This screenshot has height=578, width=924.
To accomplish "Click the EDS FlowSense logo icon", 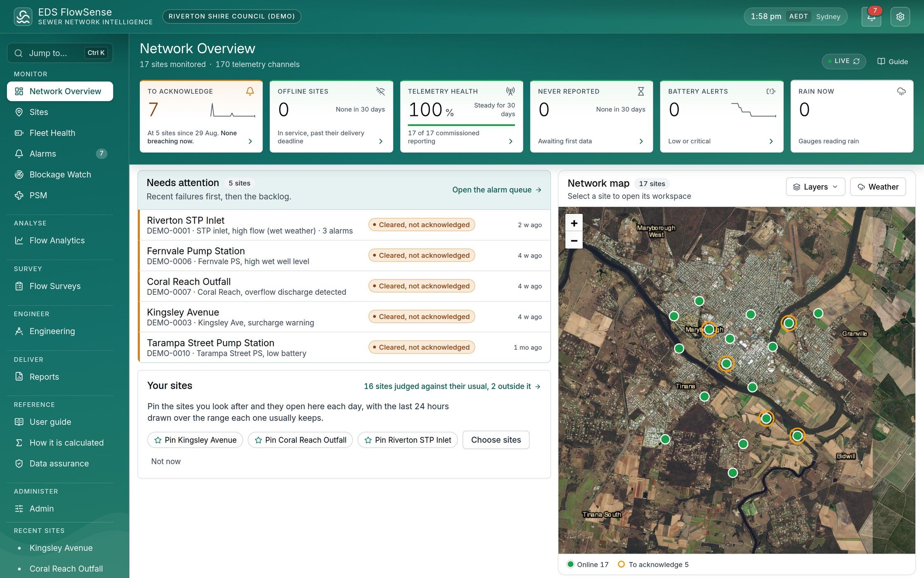I will tap(23, 17).
